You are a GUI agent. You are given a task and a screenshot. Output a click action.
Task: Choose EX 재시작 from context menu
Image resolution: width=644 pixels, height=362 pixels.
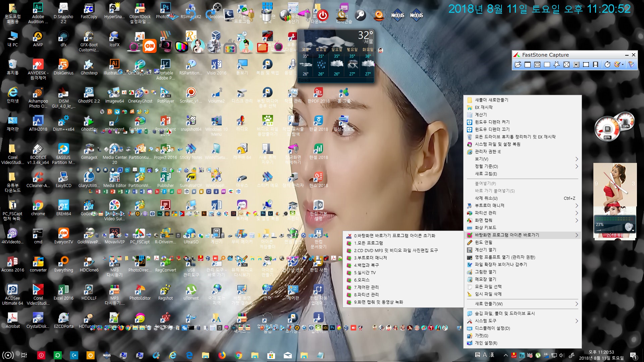pos(523,107)
